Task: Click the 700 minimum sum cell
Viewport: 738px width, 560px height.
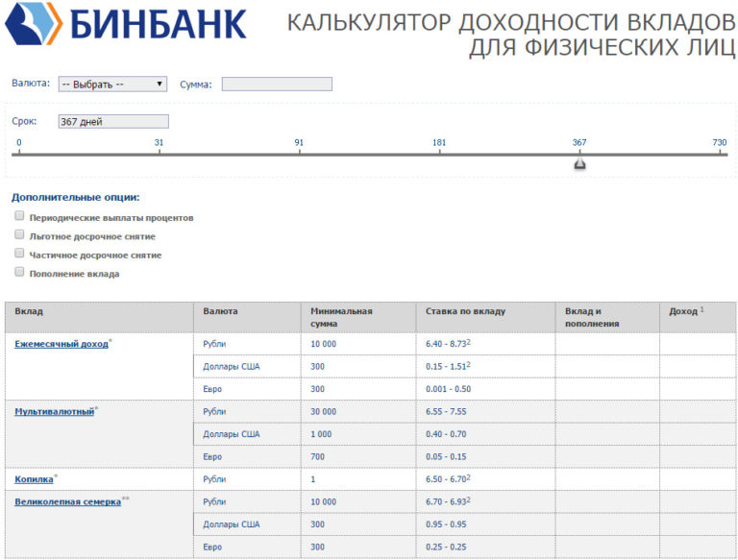Action: [358, 457]
